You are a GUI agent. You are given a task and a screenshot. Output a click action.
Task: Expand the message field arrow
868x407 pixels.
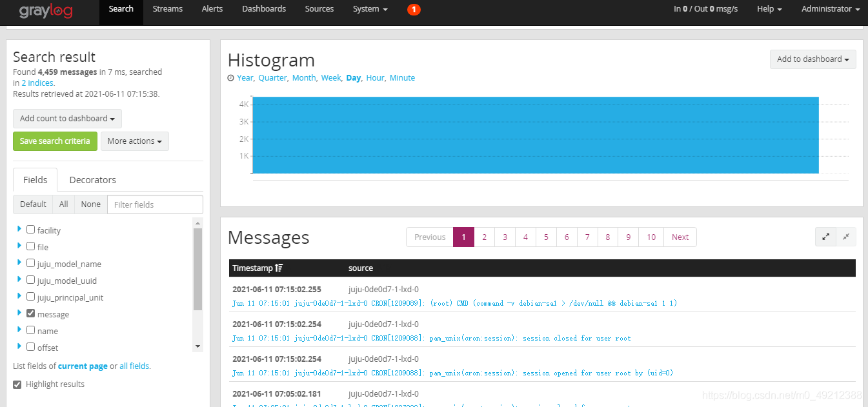coord(19,313)
